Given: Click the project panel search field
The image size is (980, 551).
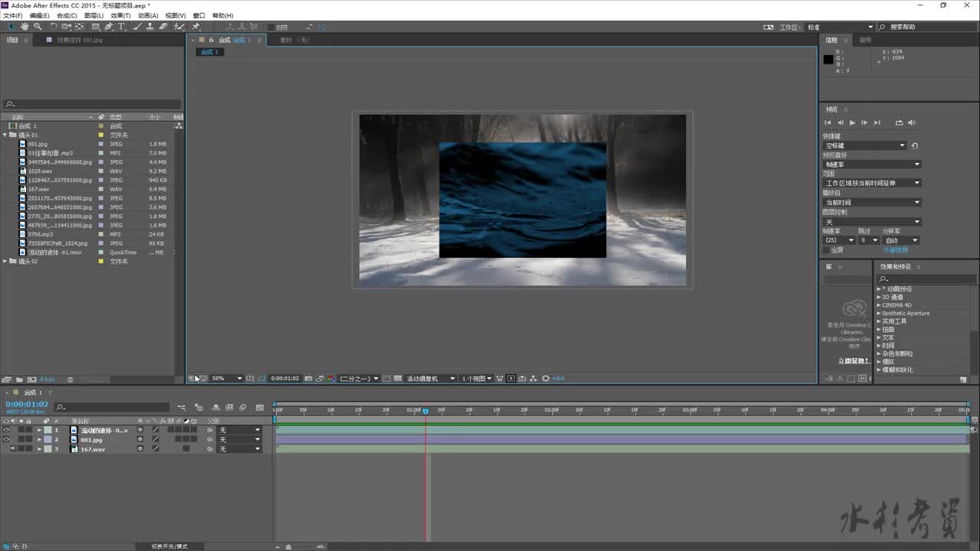Looking at the screenshot, I should [93, 104].
